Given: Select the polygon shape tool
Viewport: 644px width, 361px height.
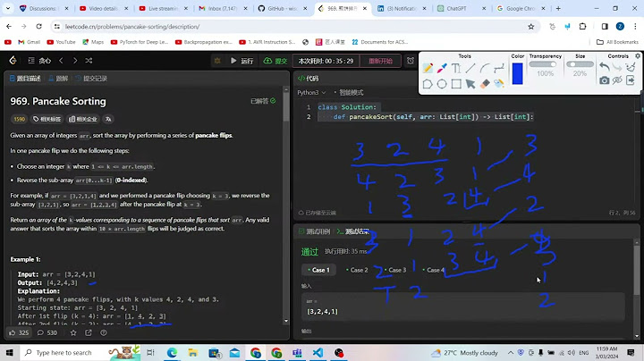Looking at the screenshot, I should 428,84.
